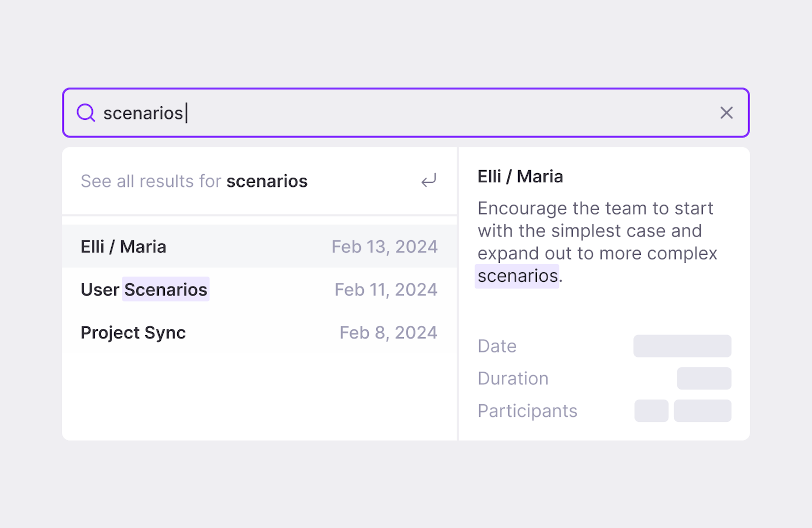
Task: Click into the scenarios search field
Action: click(405, 113)
